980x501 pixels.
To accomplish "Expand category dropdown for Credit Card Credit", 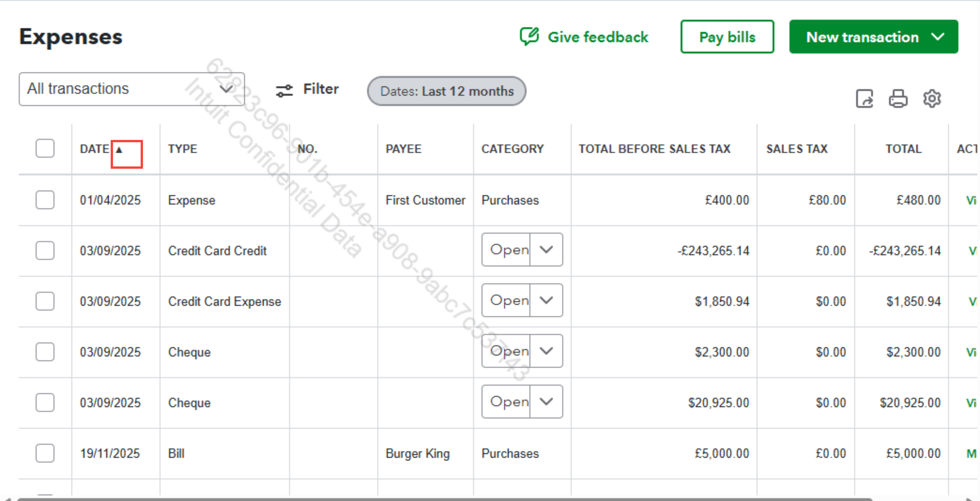I will pos(546,250).
